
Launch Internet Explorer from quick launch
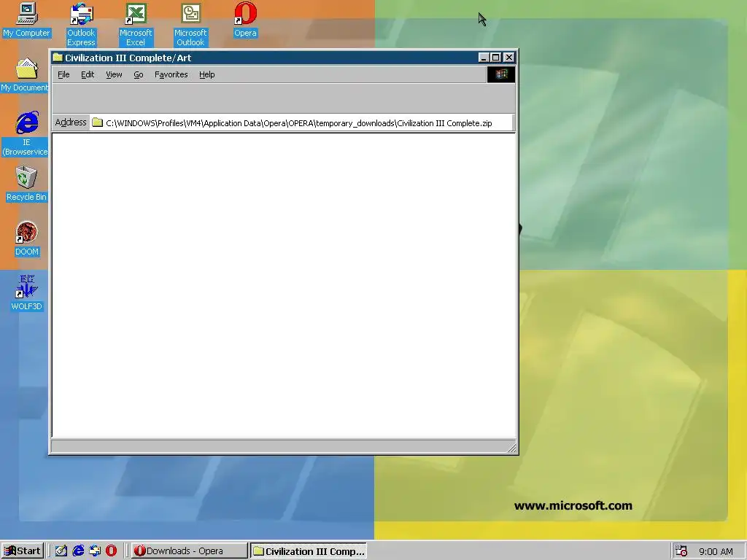pyautogui.click(x=78, y=551)
